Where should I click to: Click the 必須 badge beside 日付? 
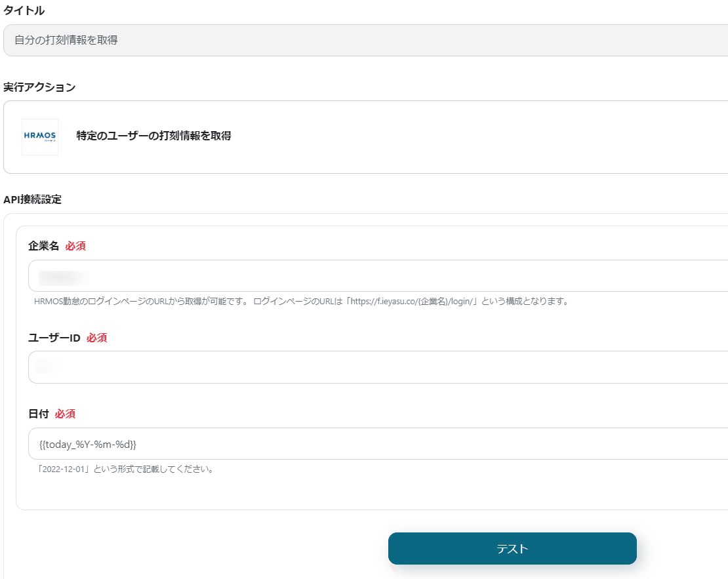pos(66,414)
